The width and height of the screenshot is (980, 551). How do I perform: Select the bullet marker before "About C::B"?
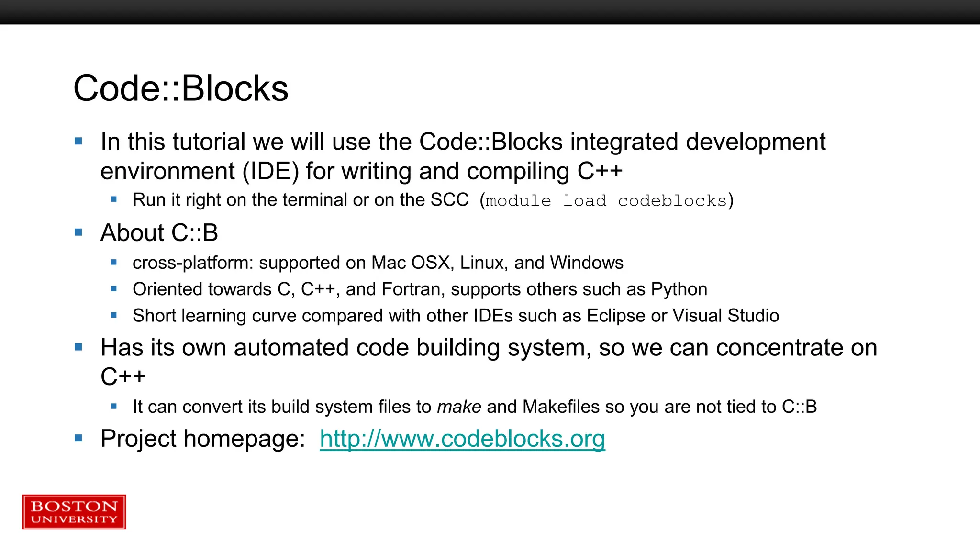78,232
